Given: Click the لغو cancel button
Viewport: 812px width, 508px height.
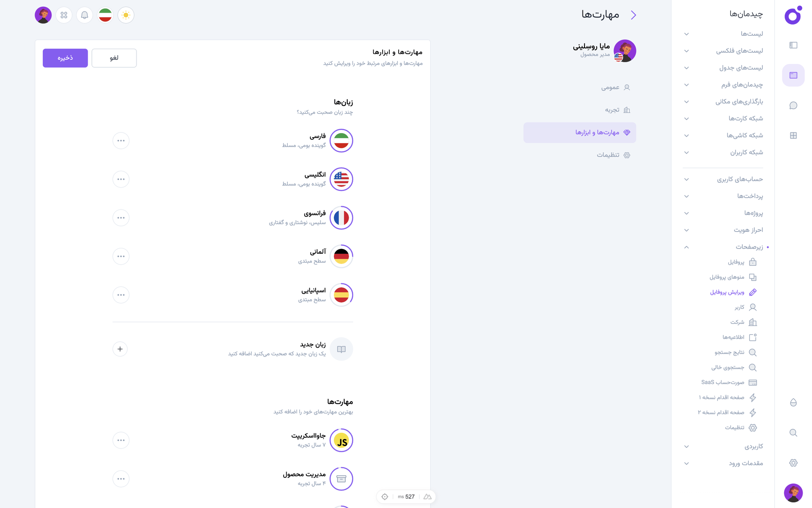Looking at the screenshot, I should [x=114, y=58].
